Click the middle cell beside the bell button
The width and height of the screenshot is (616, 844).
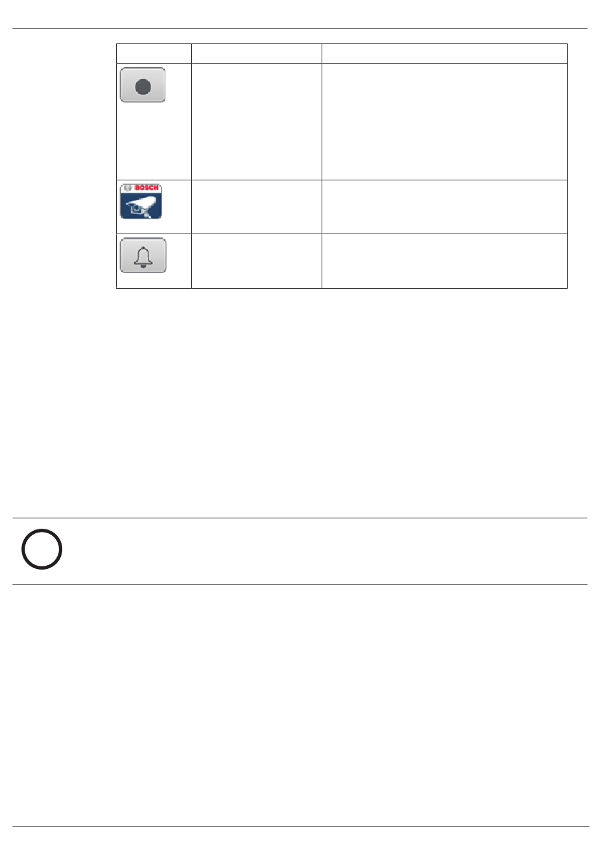[x=257, y=261]
